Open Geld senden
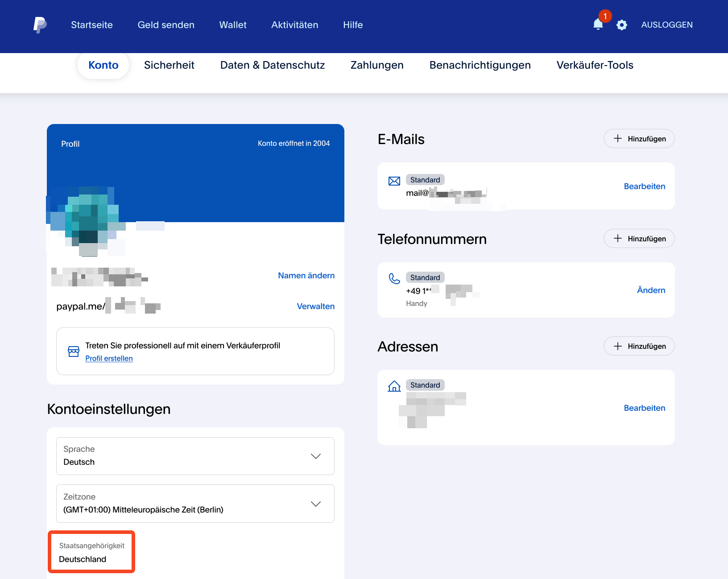728x579 pixels. point(166,25)
